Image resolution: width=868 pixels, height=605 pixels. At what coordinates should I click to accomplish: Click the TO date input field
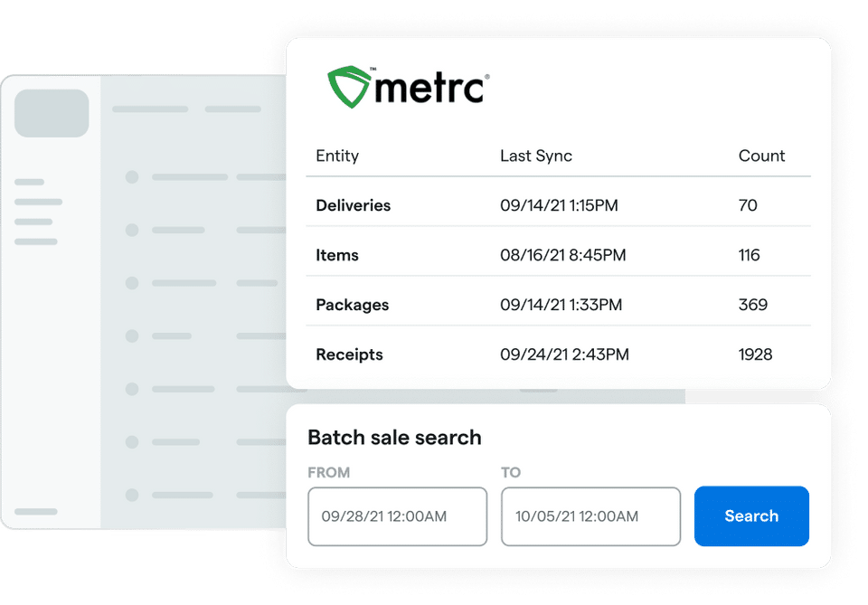590,516
